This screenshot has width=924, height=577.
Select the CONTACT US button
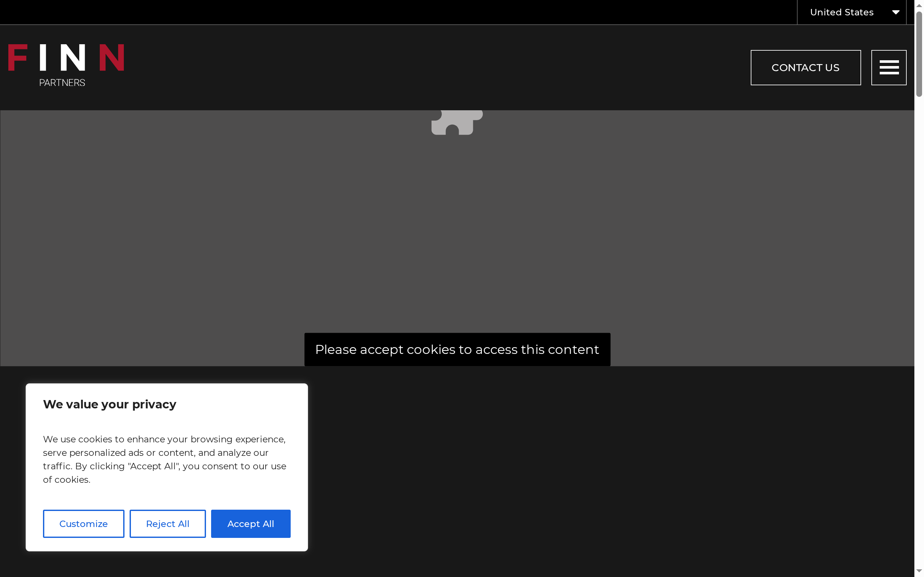click(805, 67)
